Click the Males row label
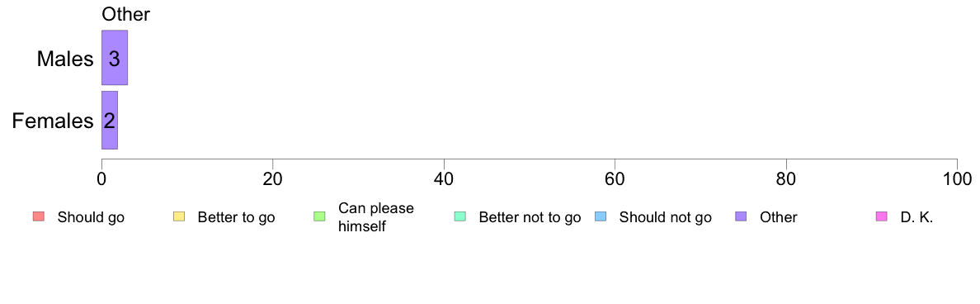The image size is (980, 304). (65, 59)
